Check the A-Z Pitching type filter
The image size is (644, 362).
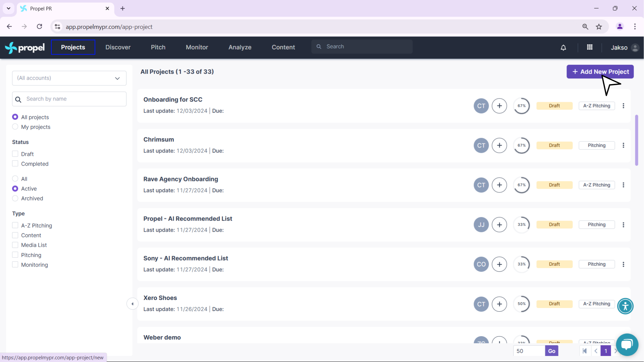[15, 225]
